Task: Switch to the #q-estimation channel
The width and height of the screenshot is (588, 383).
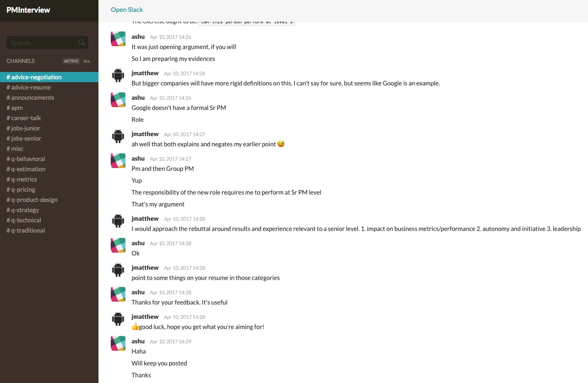Action: (x=26, y=169)
